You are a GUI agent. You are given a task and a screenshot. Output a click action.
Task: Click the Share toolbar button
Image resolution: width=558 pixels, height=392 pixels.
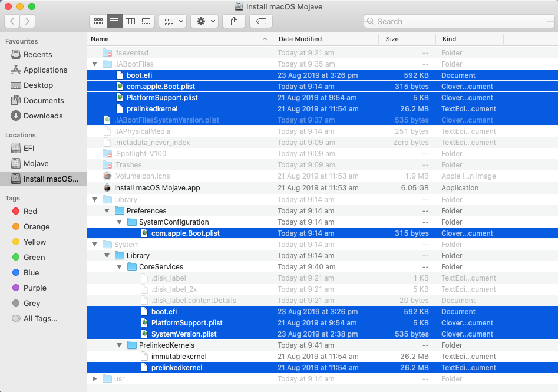[x=234, y=21]
